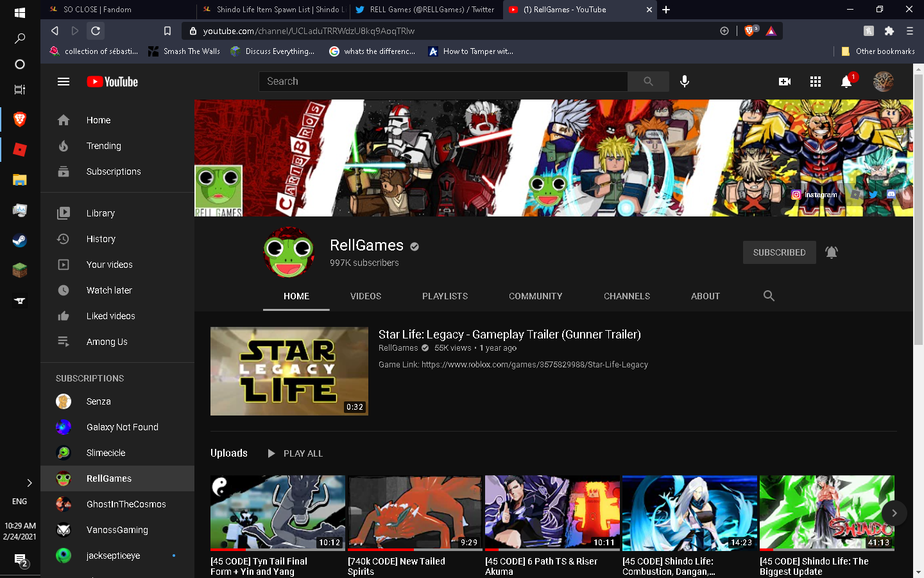Switch to the HOME channel tab
Viewport: 924px width, 578px height.
296,296
